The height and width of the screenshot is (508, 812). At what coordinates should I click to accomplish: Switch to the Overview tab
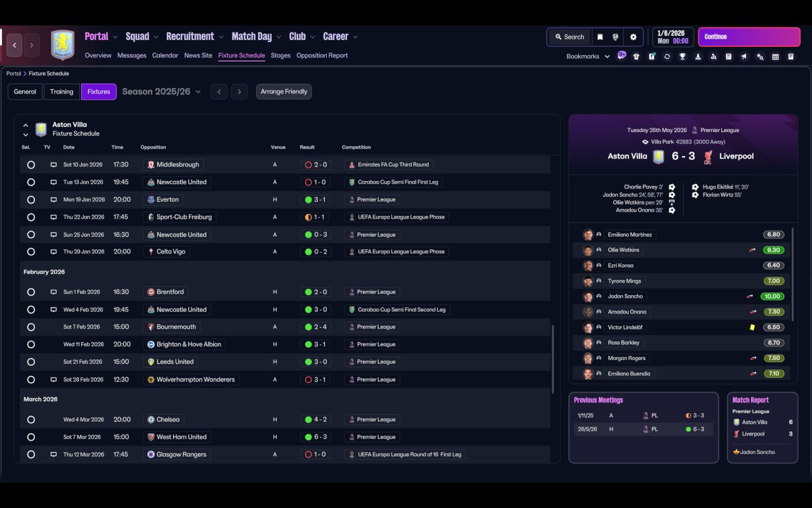98,55
